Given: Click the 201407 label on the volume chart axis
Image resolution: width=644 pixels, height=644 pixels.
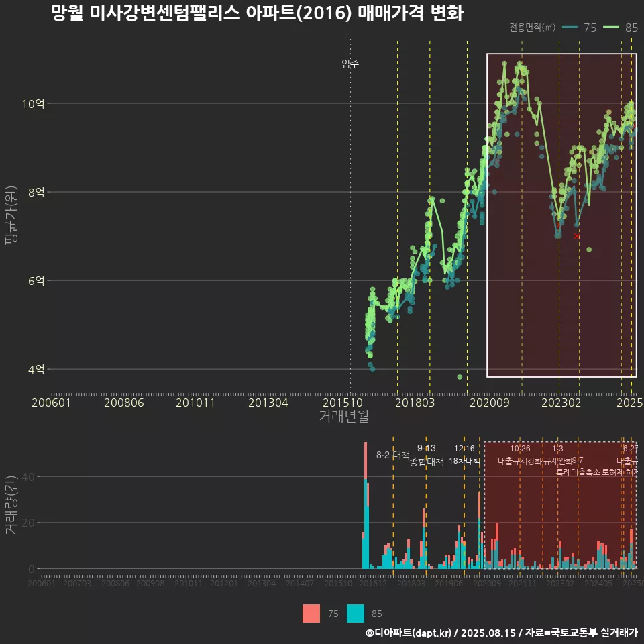Looking at the screenshot, I should pos(299,583).
